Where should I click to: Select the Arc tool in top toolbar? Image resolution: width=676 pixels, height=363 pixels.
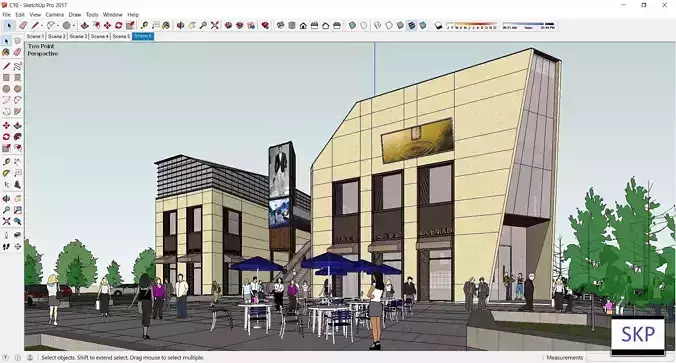[51, 25]
